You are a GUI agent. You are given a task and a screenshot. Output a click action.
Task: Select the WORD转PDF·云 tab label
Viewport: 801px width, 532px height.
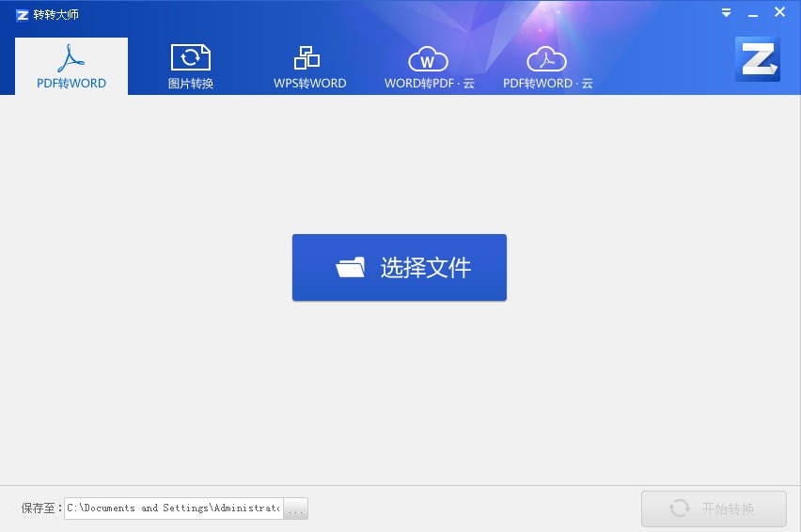[430, 84]
